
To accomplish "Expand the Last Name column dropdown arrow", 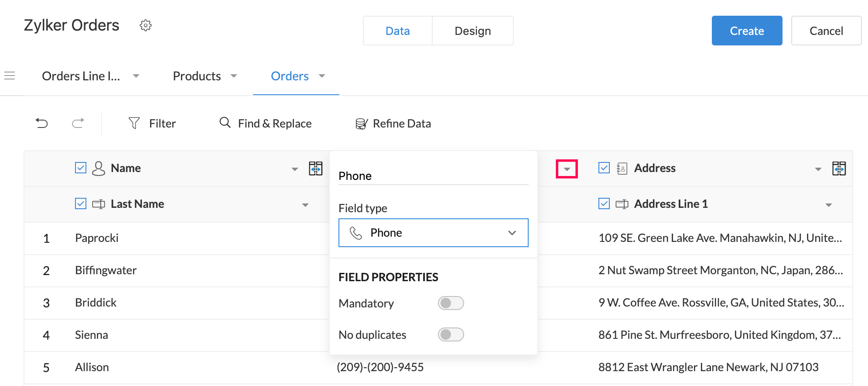I will coord(305,205).
